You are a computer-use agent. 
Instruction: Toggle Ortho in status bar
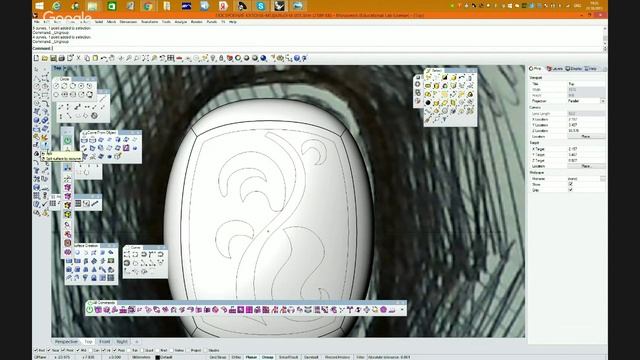[x=236, y=357]
